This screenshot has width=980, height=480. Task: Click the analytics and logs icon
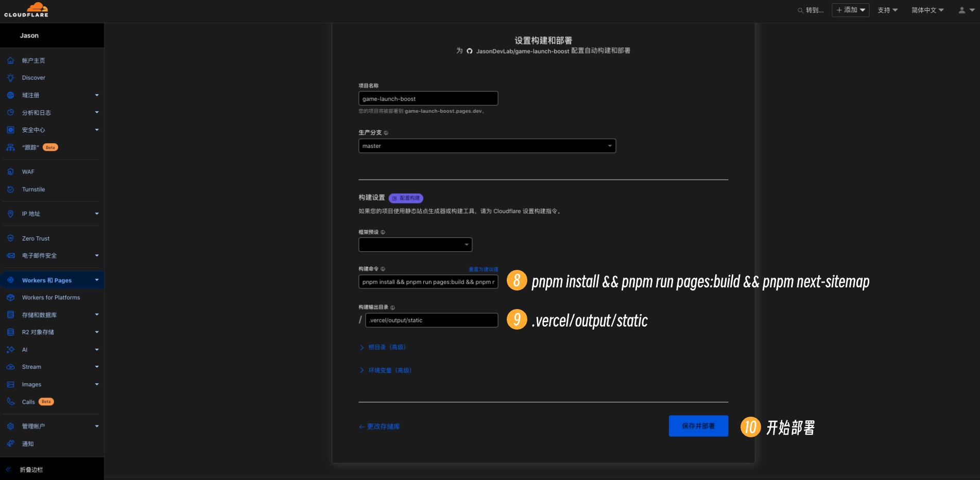10,112
